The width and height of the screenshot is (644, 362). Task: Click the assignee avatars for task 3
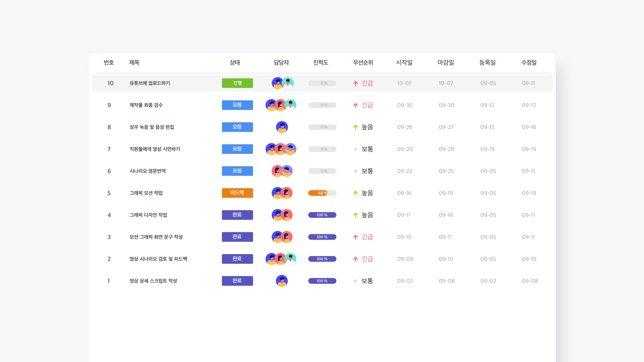(282, 237)
